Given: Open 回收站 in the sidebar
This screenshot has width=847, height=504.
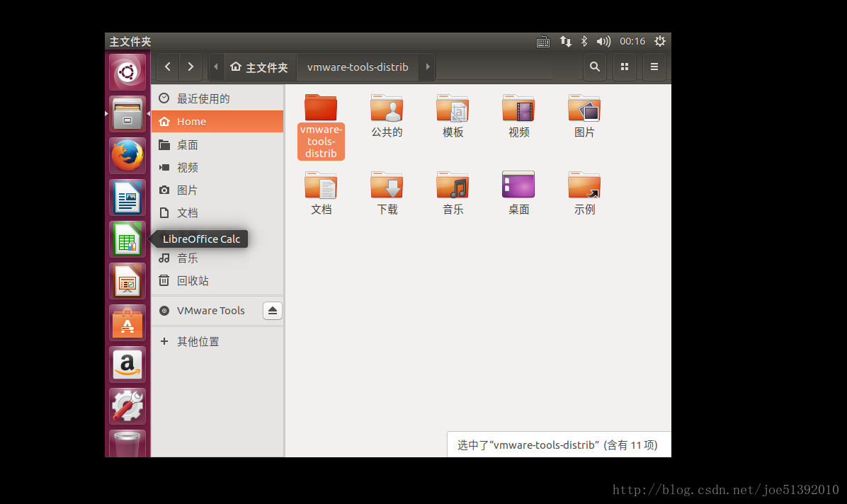Looking at the screenshot, I should (x=217, y=281).
